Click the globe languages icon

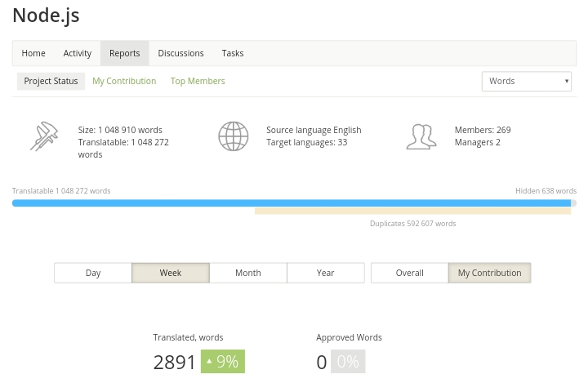click(x=233, y=136)
